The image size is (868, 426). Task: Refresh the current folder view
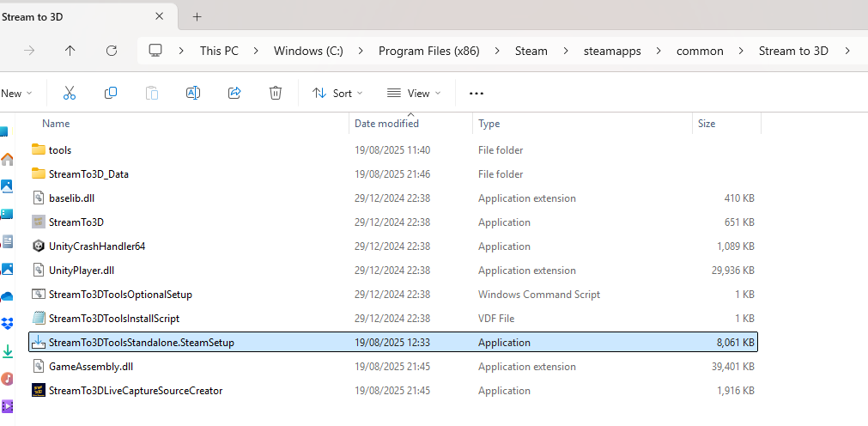[112, 51]
